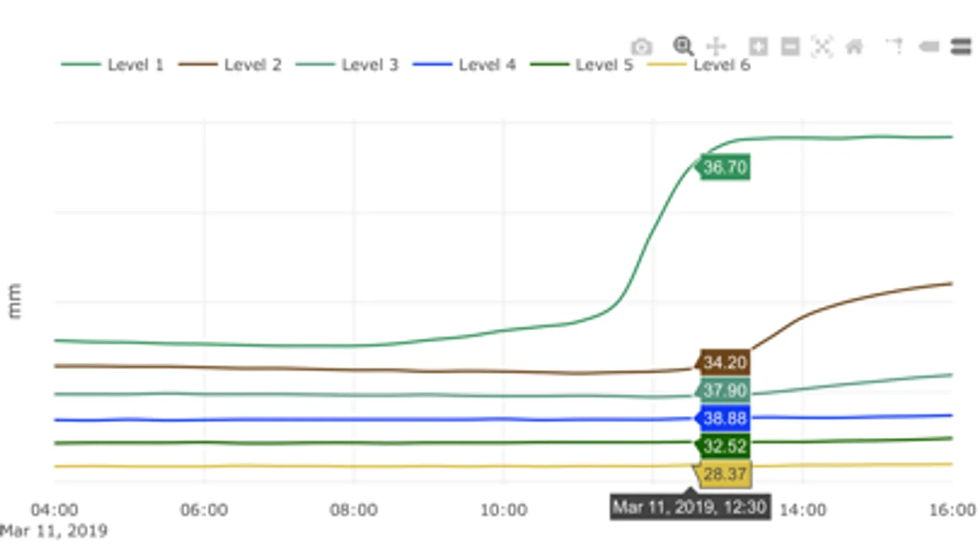Click the brown 34.20 value label

tap(723, 362)
